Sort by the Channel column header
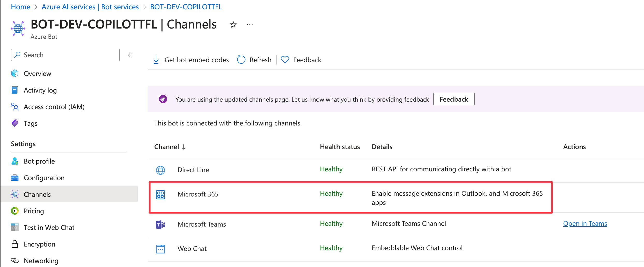This screenshot has width=644, height=267. pyautogui.click(x=167, y=147)
